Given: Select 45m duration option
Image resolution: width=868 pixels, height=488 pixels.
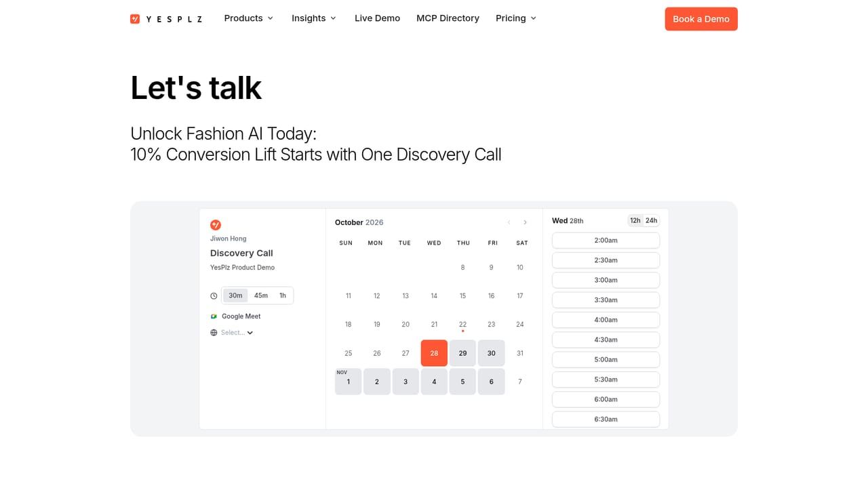Looking at the screenshot, I should point(261,296).
